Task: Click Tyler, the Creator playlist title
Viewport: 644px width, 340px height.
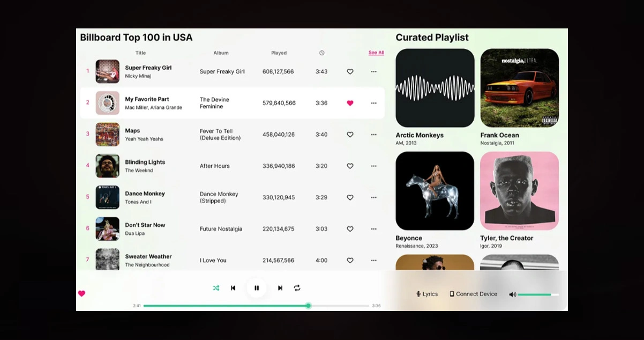Action: click(x=507, y=238)
